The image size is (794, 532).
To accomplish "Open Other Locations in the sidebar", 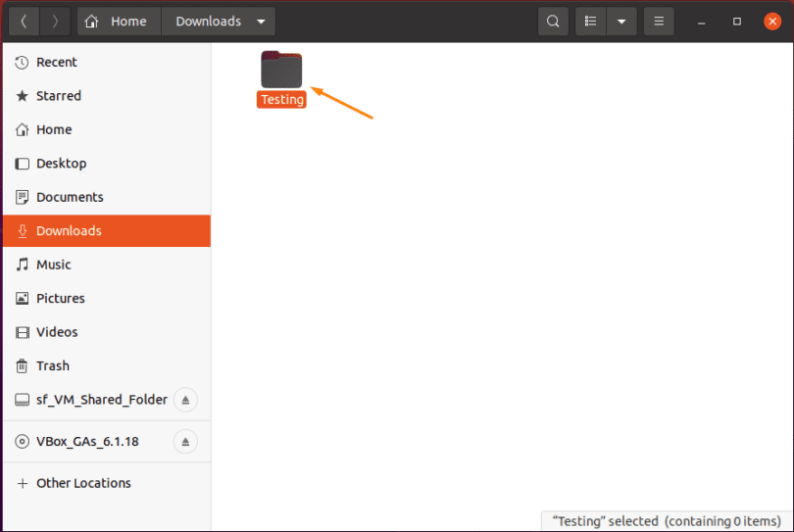I will point(107,483).
